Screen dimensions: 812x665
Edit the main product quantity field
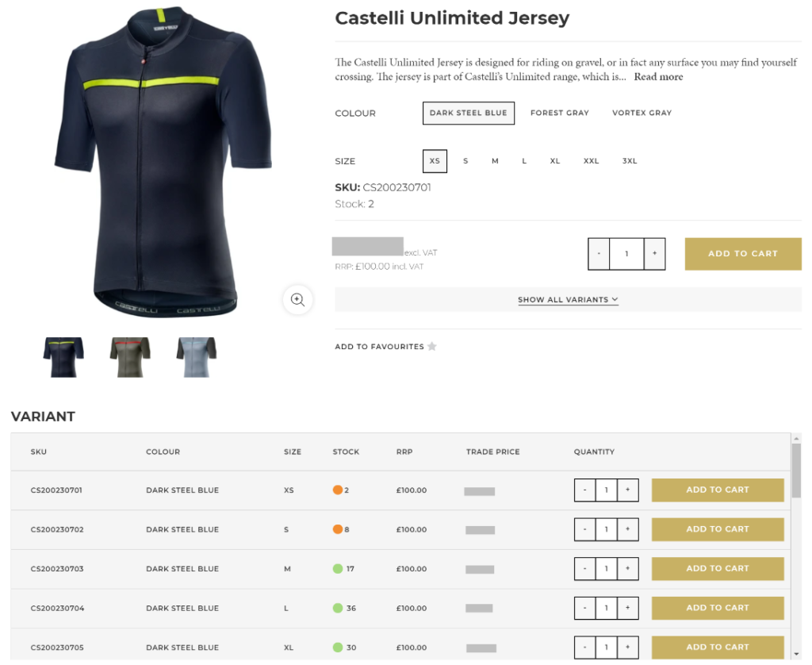[626, 253]
